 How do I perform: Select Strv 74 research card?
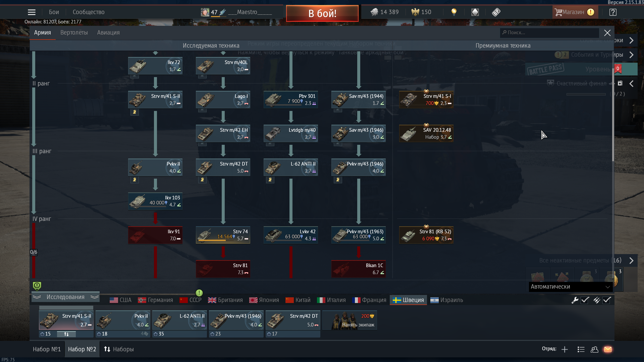point(223,235)
